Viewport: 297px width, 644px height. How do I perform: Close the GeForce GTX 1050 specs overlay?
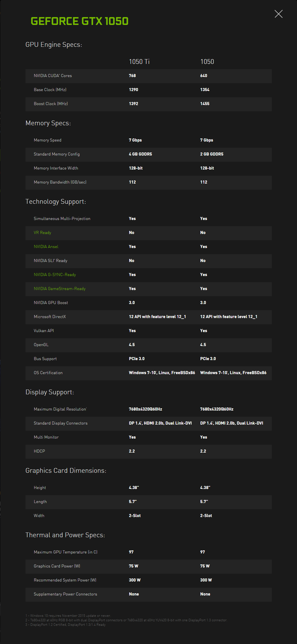click(x=278, y=14)
